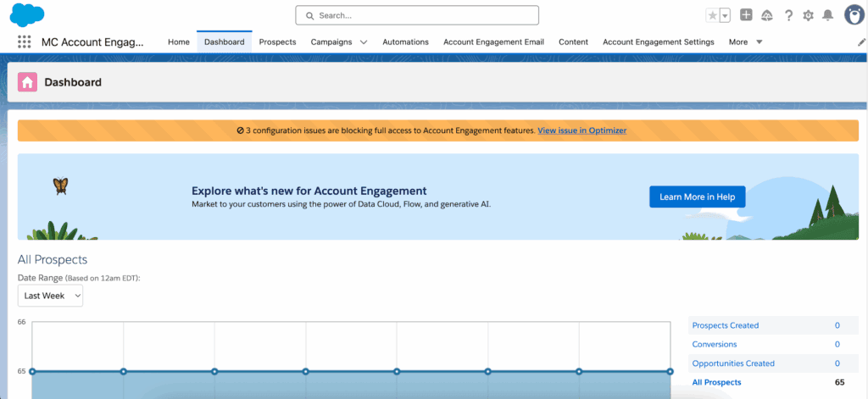Click the global Search field

click(x=417, y=15)
